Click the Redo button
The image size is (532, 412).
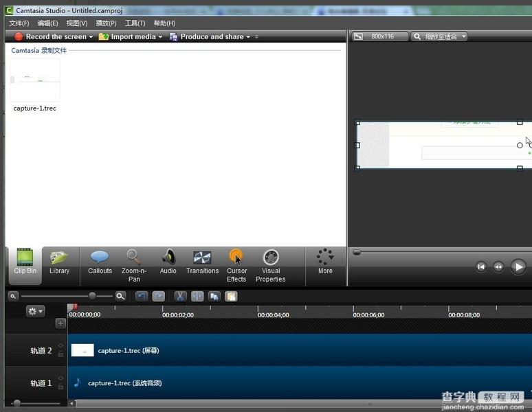[x=159, y=297]
